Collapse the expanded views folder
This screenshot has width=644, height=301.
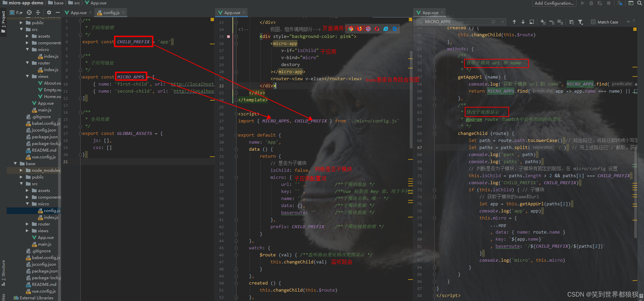(x=27, y=76)
